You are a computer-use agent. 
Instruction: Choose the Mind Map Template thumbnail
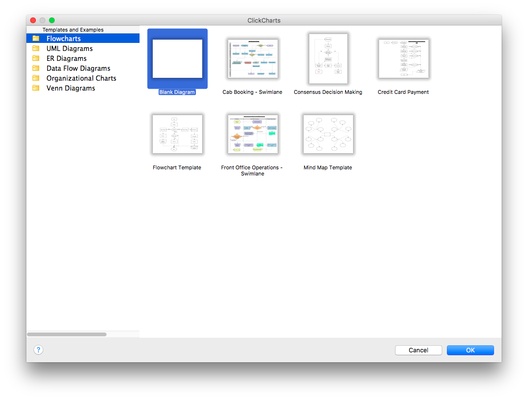[x=328, y=134]
